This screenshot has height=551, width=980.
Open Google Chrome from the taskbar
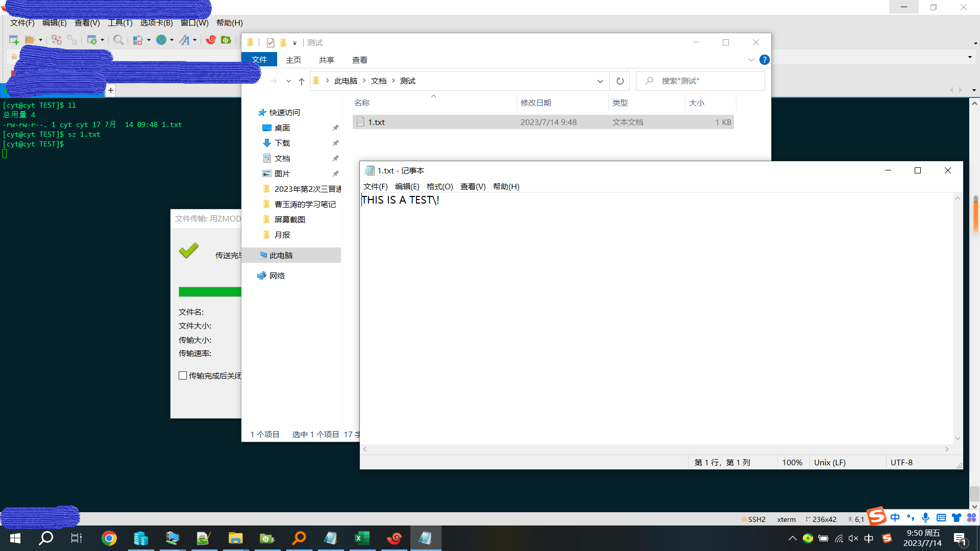pyautogui.click(x=109, y=538)
